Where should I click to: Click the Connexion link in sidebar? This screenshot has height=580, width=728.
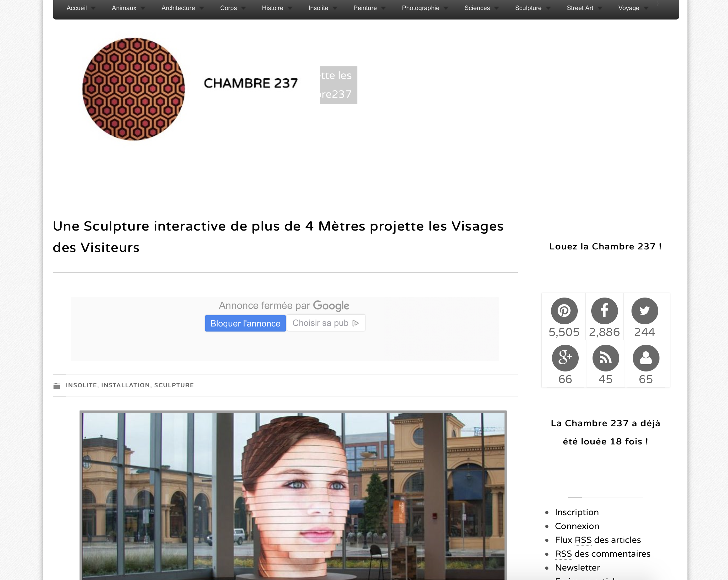pyautogui.click(x=577, y=526)
